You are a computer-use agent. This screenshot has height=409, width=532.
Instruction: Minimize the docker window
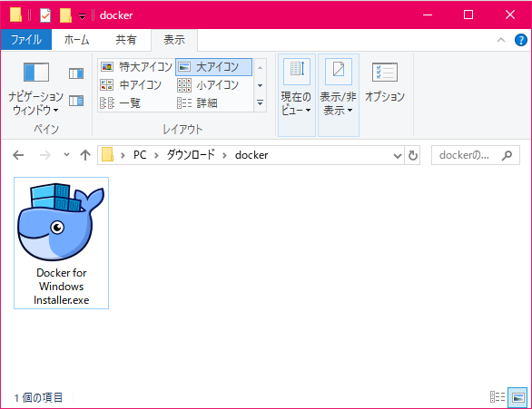click(x=428, y=15)
